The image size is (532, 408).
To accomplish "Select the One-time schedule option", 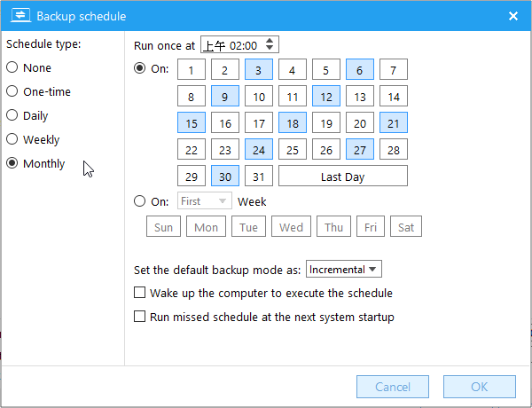I will (12, 91).
